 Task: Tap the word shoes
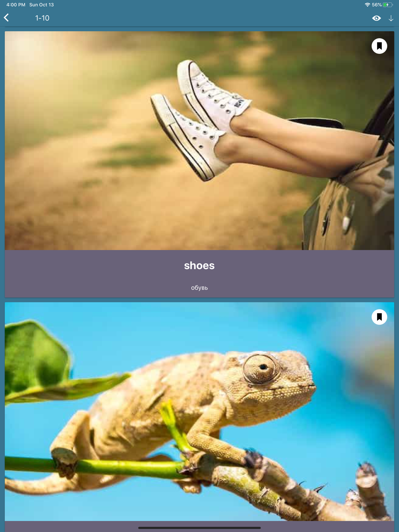click(199, 266)
